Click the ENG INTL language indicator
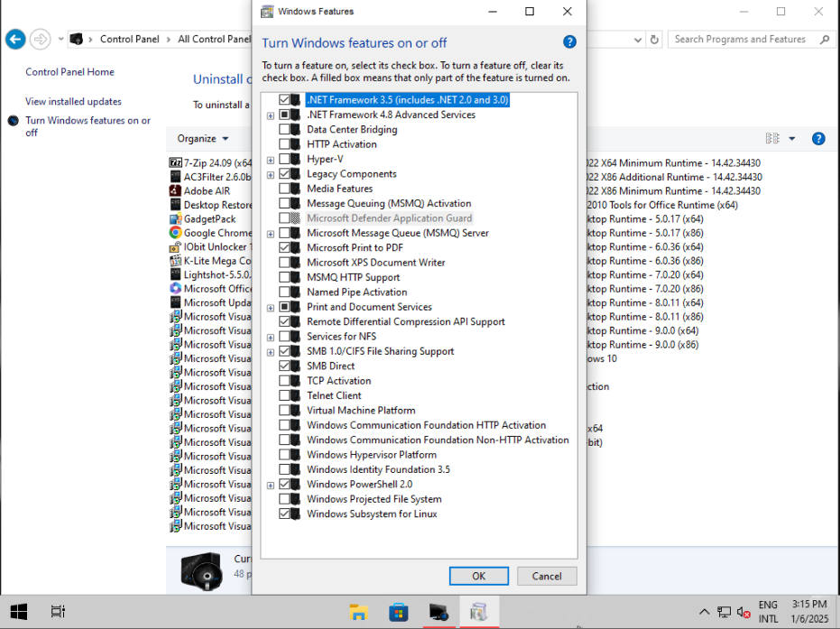 [768, 611]
